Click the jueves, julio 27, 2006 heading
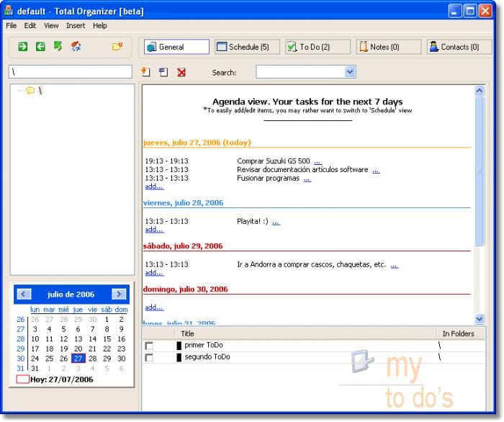The width and height of the screenshot is (504, 422). point(197,143)
